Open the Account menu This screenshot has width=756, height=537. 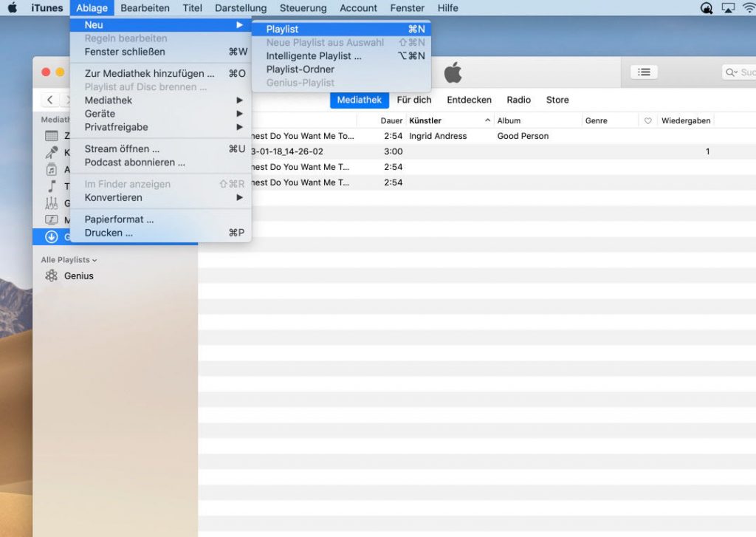click(x=358, y=7)
